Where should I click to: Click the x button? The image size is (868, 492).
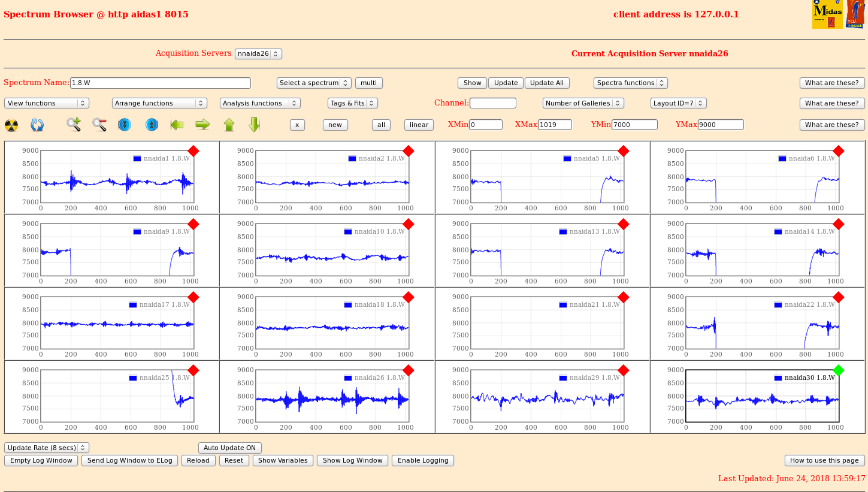click(x=297, y=125)
